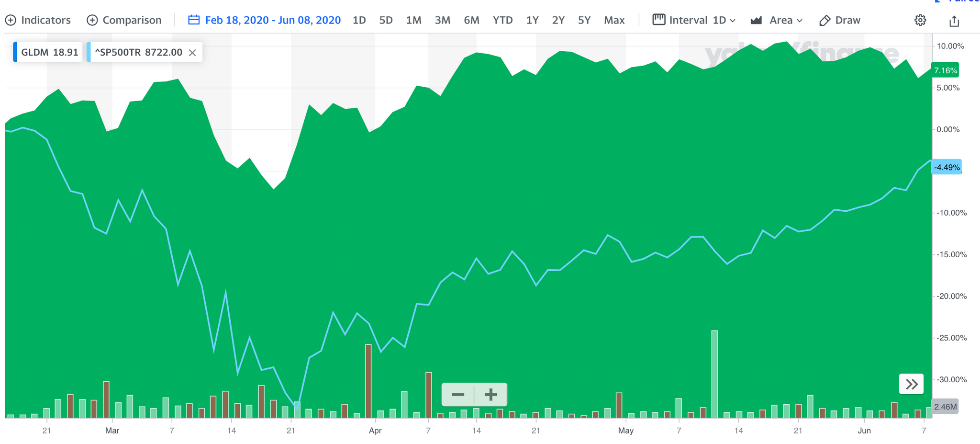Select the 3M time range
Image resolution: width=980 pixels, height=444 pixels.
443,20
